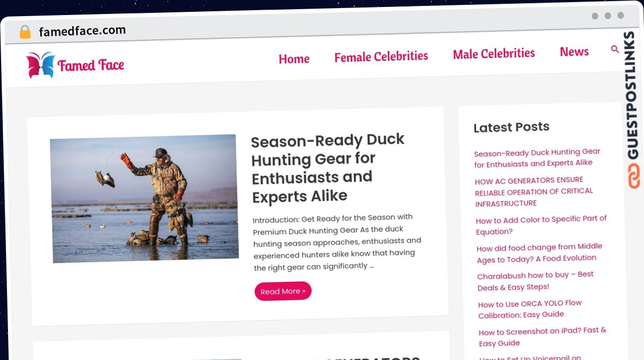Select the News menu item
644x360 pixels.
[x=574, y=52]
